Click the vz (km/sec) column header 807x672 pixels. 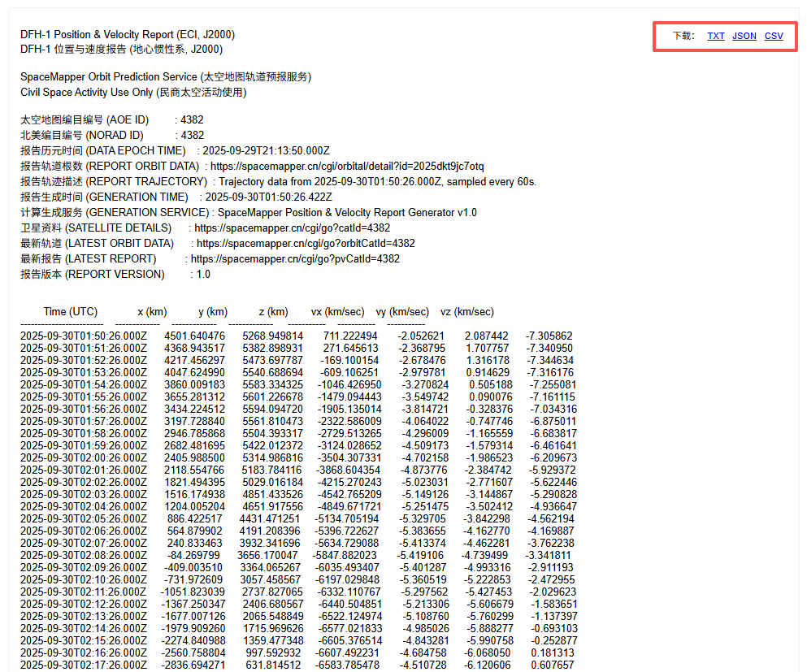pos(466,311)
